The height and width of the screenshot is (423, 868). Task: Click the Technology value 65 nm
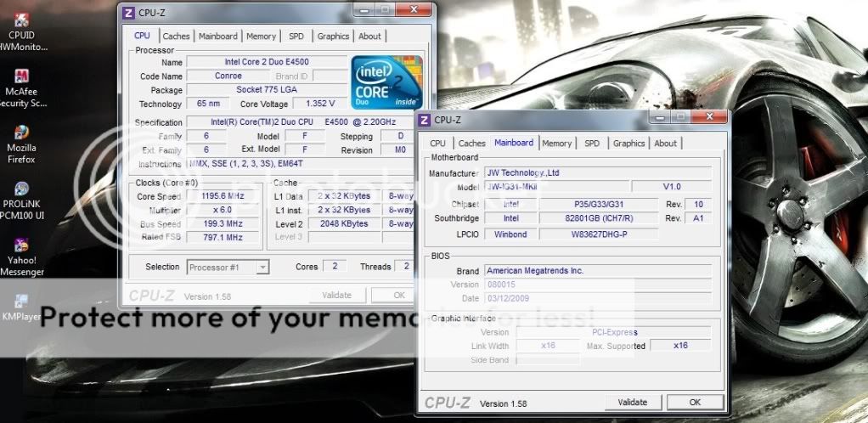tap(208, 104)
